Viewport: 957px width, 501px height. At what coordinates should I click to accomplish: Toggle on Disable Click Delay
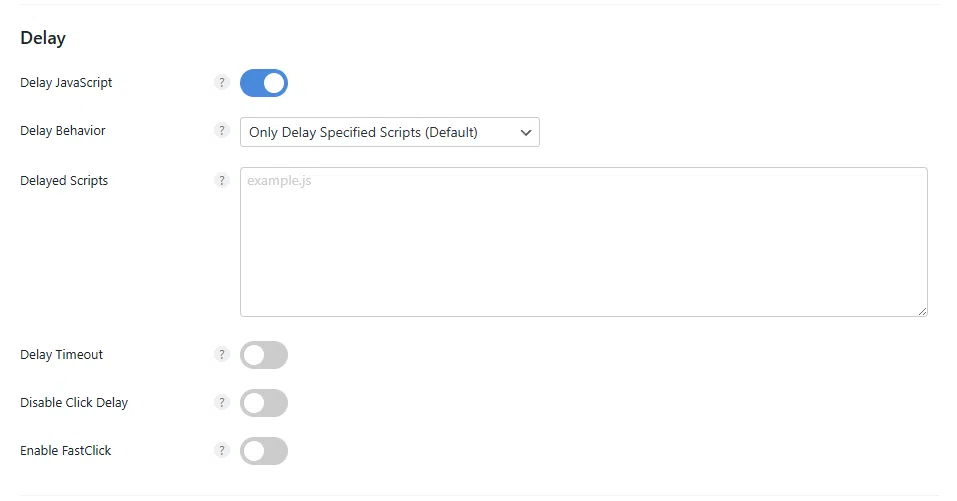coord(264,403)
